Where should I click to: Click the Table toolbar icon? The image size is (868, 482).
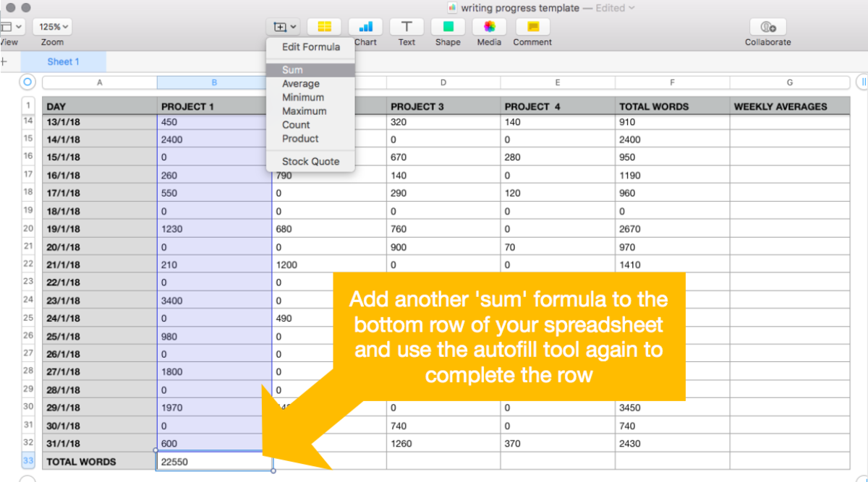tap(324, 27)
